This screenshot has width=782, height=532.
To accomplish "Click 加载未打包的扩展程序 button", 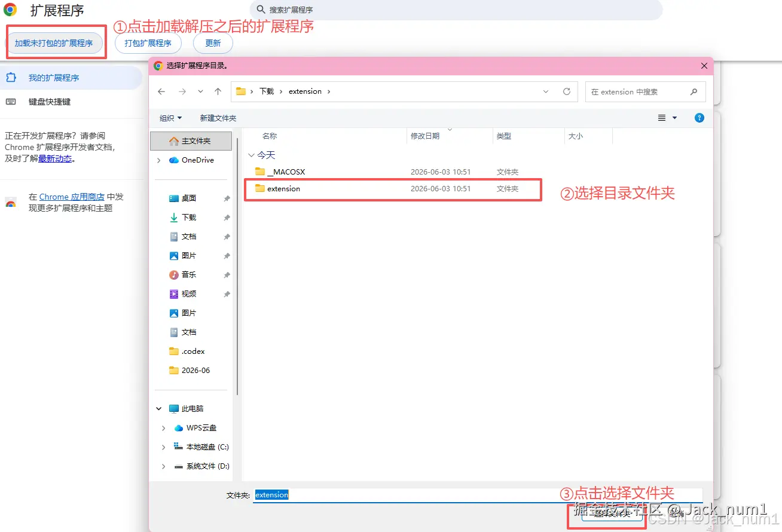I will coord(54,43).
